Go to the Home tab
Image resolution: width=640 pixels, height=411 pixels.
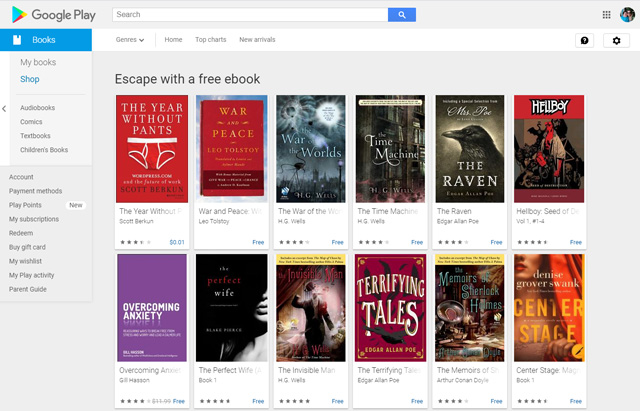(173, 40)
